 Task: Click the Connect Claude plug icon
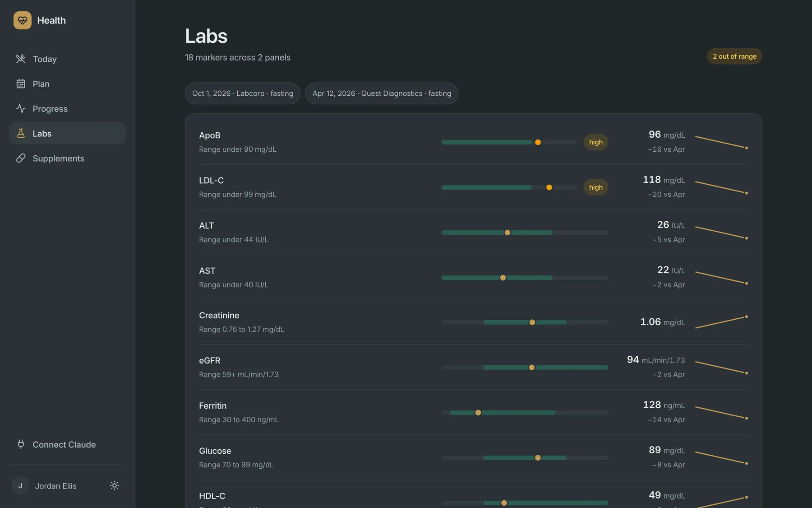tap(21, 444)
